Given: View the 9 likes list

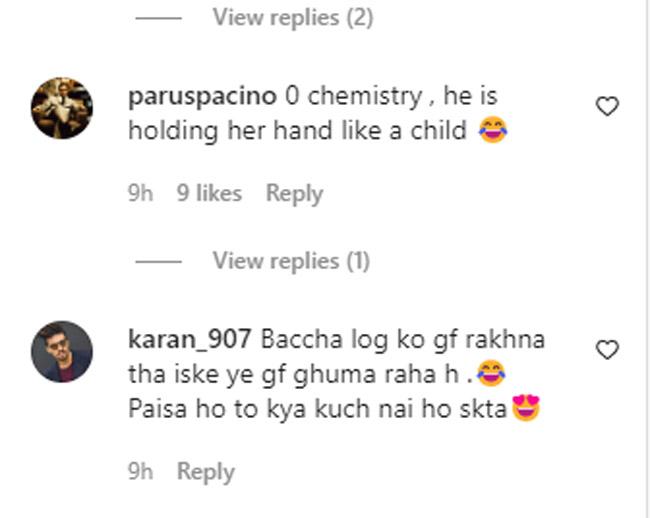Looking at the screenshot, I should 209,193.
